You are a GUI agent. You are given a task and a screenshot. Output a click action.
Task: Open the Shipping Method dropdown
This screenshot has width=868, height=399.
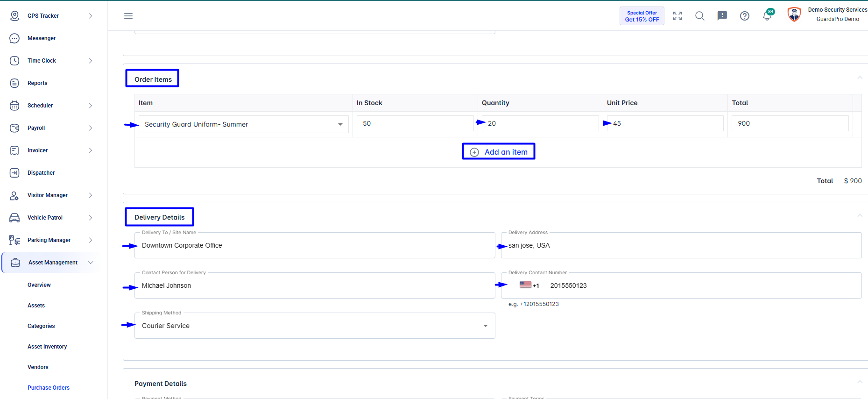click(315, 326)
